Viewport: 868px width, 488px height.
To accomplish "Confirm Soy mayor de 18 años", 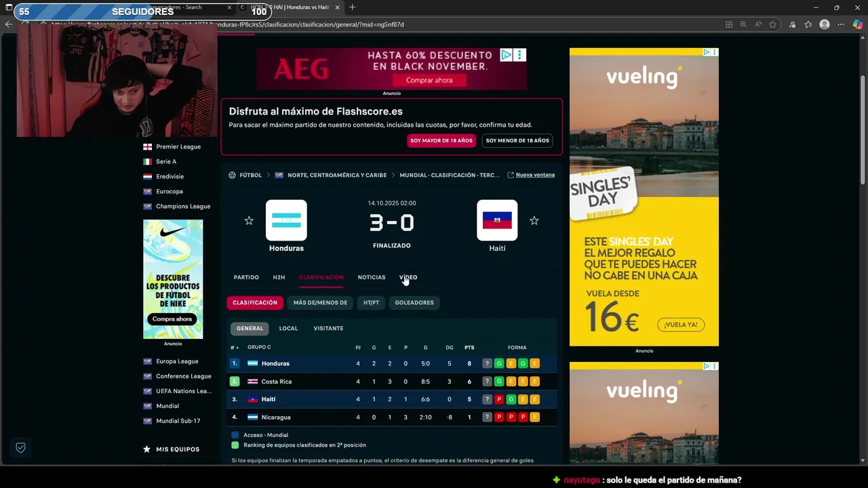I will (x=441, y=140).
